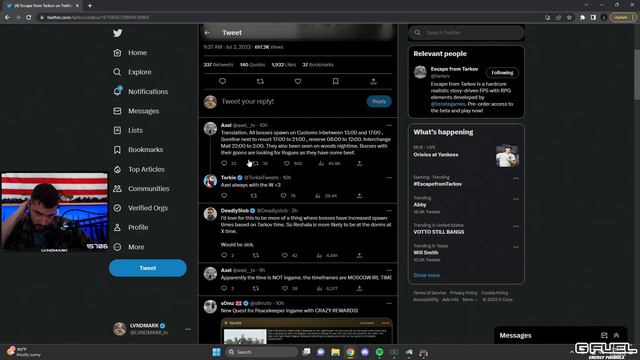The height and width of the screenshot is (360, 640).
Task: Click the retweet icon under the main tweet
Action: pyautogui.click(x=260, y=81)
